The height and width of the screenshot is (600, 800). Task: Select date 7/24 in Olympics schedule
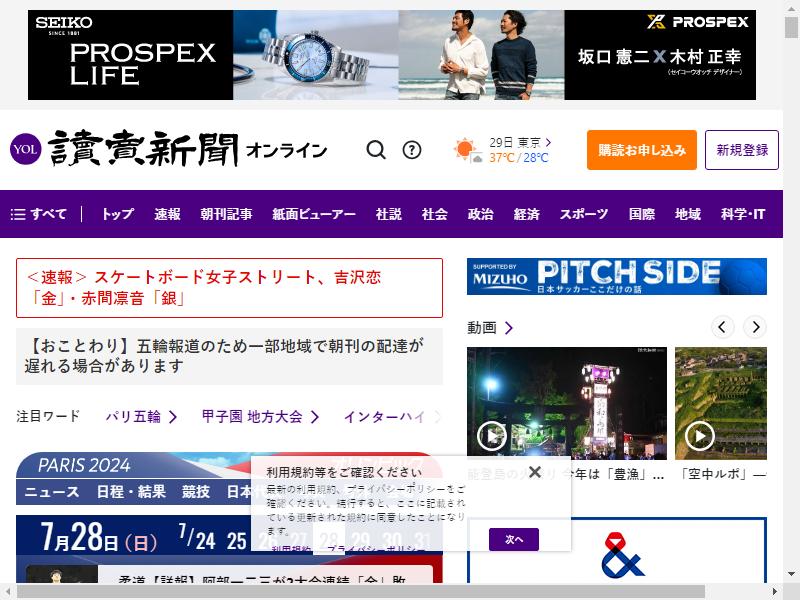click(x=197, y=537)
